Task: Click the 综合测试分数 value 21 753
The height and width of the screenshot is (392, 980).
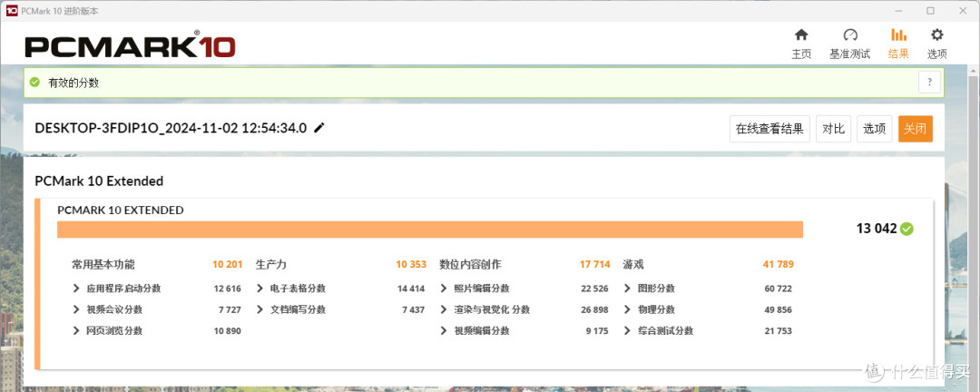Action: coord(779,330)
